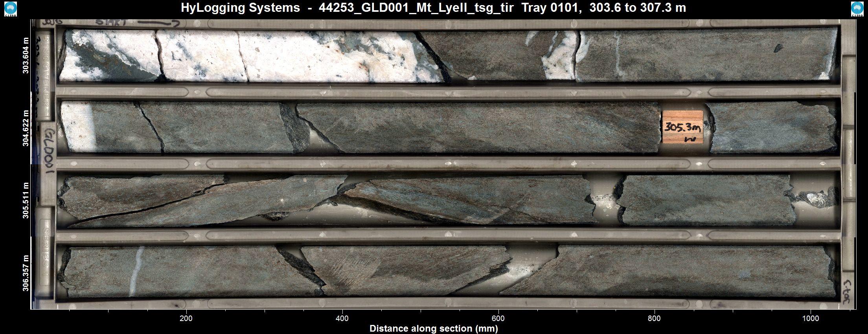Click the 800 tick on distance axis

point(654,318)
